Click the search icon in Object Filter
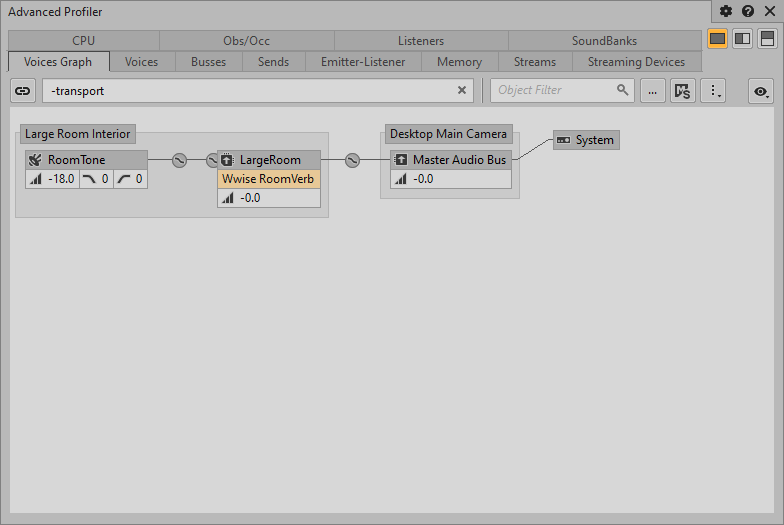The height and width of the screenshot is (525, 784). [x=623, y=90]
